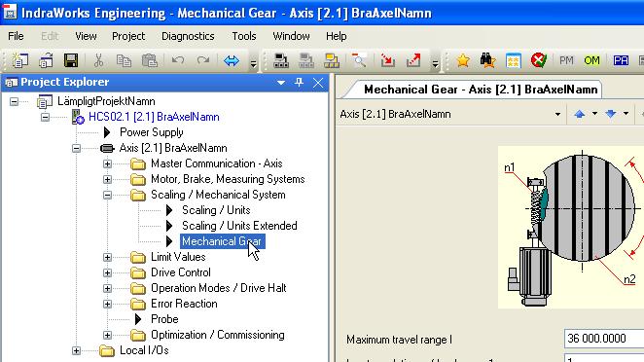Click the Copy toolbar icon

124,60
